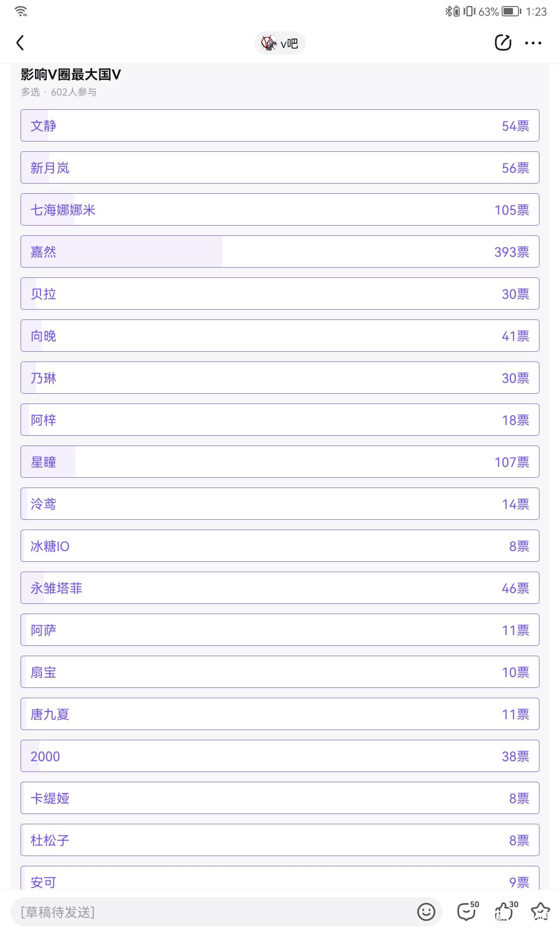Vote for 冰糖IO option
560x934 pixels.
click(280, 546)
